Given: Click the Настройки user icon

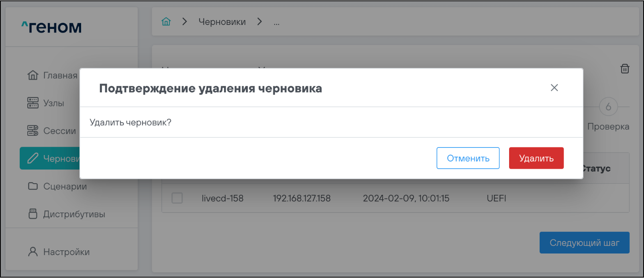Looking at the screenshot, I should (33, 252).
